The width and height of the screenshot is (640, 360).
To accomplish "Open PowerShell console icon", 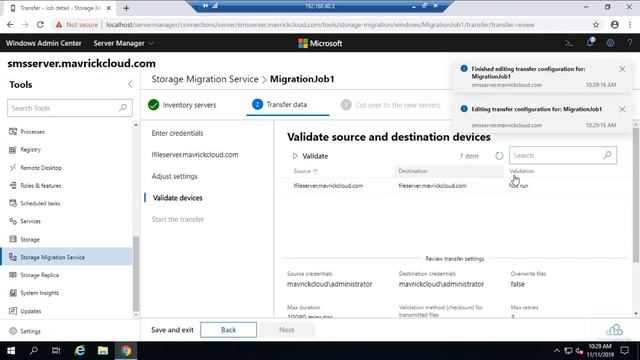I will [569, 43].
